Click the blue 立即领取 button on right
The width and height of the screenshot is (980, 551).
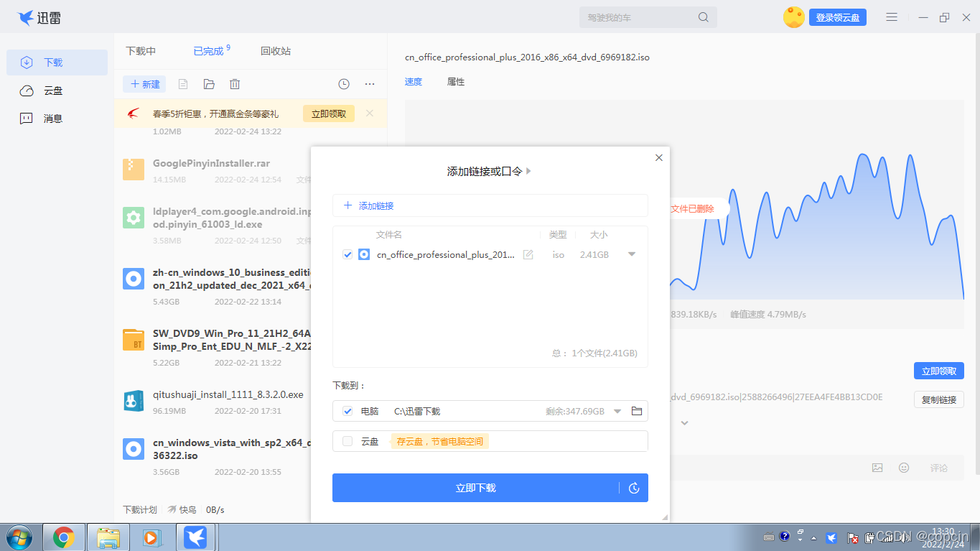939,371
